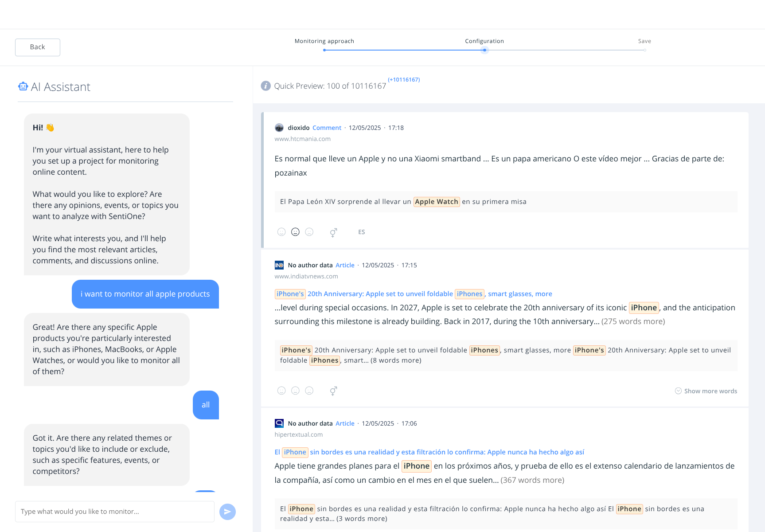Click the ES language tag

point(362,232)
